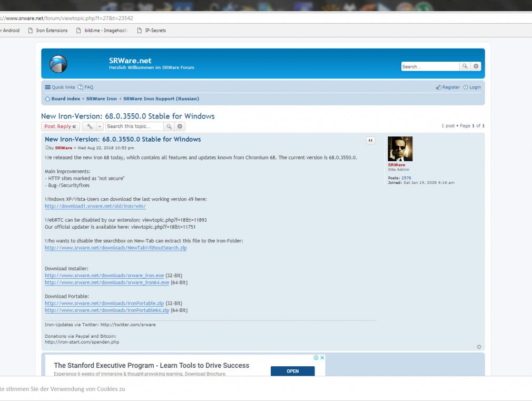Screen dimensions: 532x401
Task: Click the Login link
Action: pos(472,87)
